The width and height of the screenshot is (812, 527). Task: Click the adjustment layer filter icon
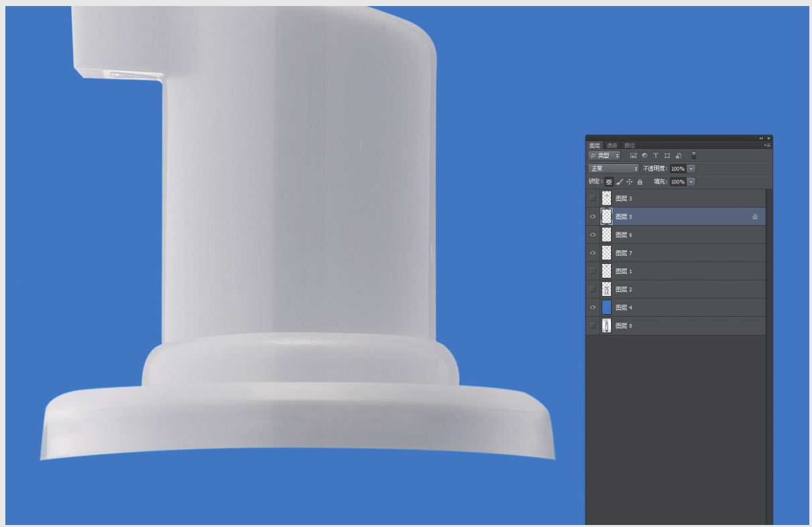[645, 155]
